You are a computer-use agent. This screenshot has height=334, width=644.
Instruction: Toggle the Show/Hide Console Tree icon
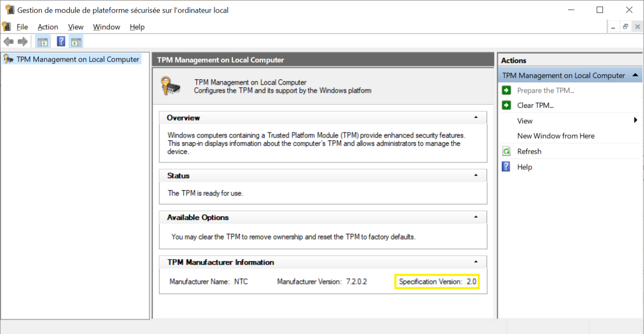click(43, 42)
